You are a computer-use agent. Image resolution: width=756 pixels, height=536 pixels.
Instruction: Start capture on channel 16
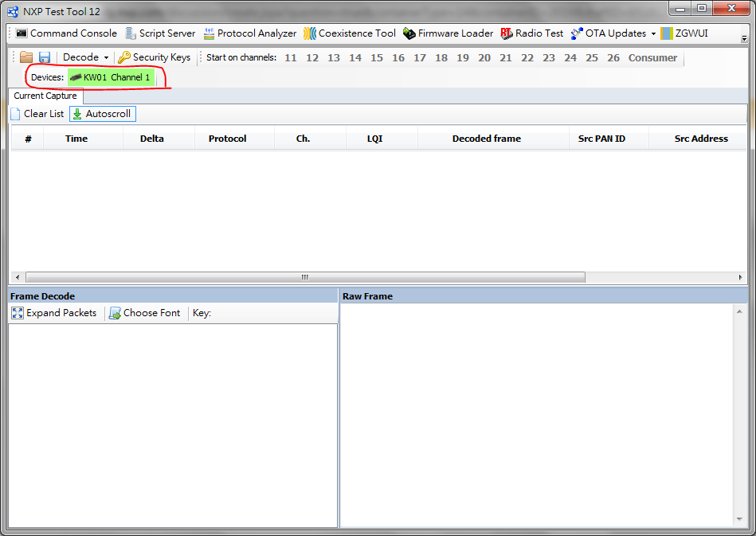coord(398,58)
